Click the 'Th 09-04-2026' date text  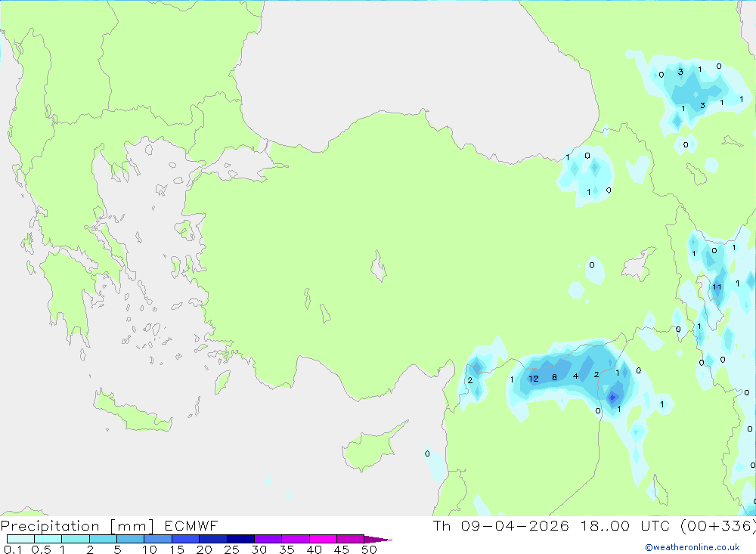500,526
